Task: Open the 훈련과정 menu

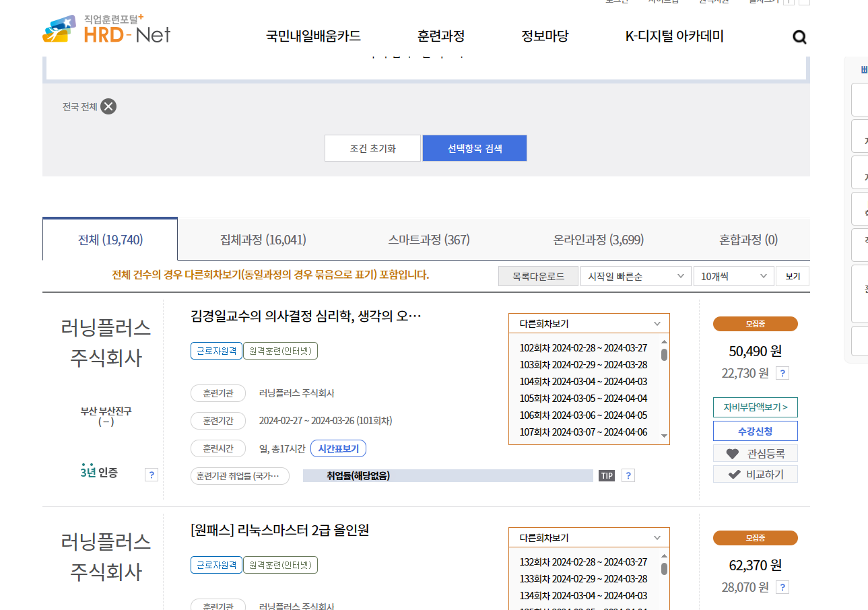Action: 441,36
